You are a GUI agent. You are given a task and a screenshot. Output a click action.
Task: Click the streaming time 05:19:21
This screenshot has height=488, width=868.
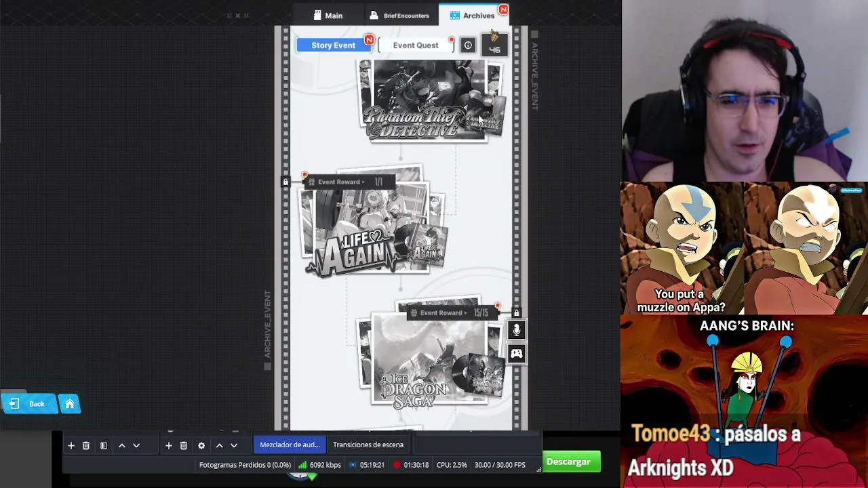point(372,465)
